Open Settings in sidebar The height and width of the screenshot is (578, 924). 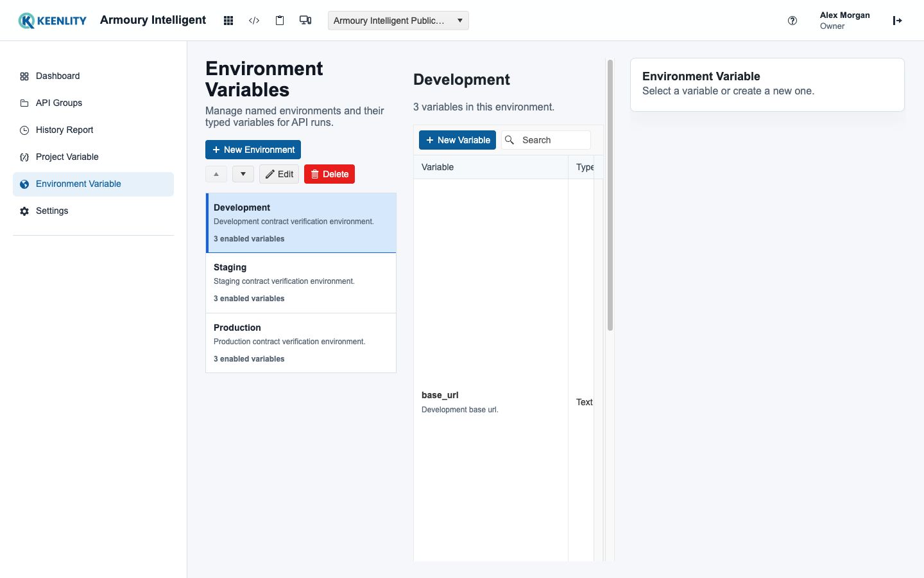93,211
